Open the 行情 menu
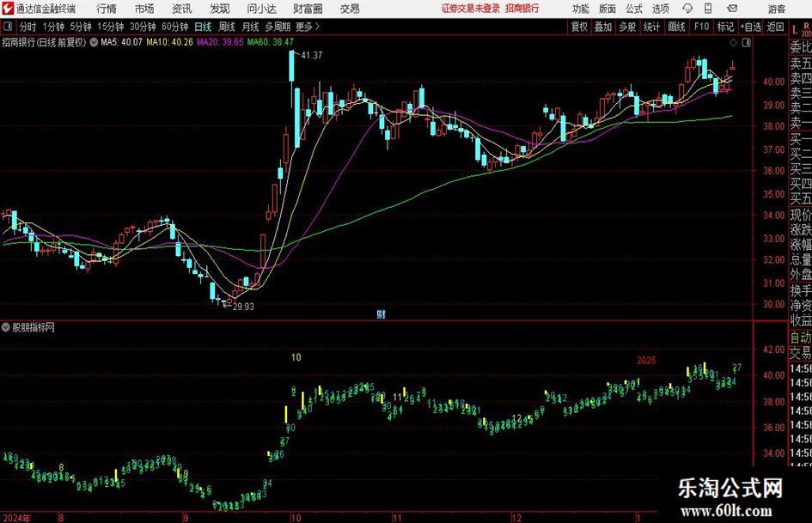The height and width of the screenshot is (523, 812). click(107, 9)
